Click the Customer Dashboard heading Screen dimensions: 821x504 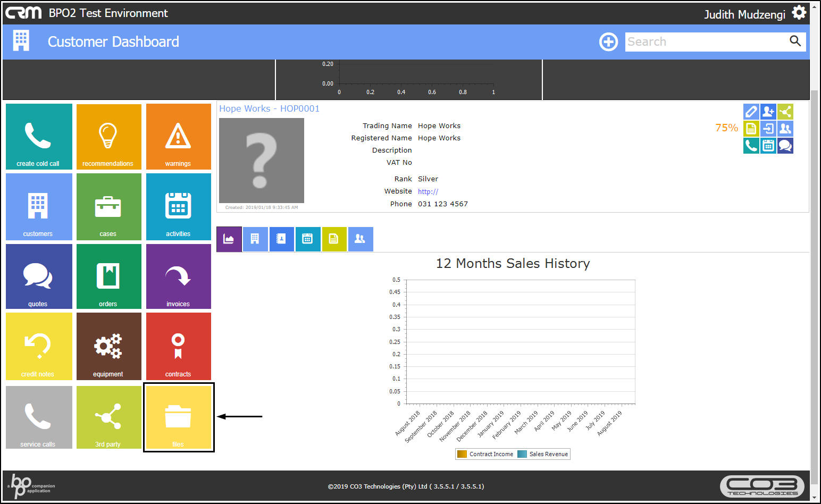pyautogui.click(x=113, y=41)
